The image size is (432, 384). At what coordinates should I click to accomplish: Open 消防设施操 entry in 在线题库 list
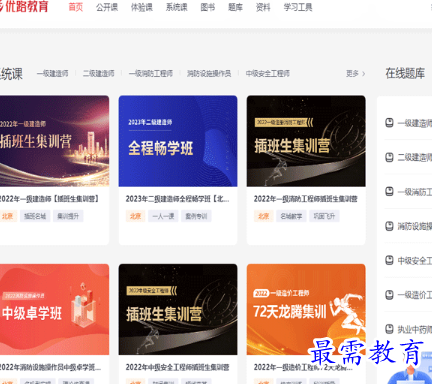click(x=415, y=226)
